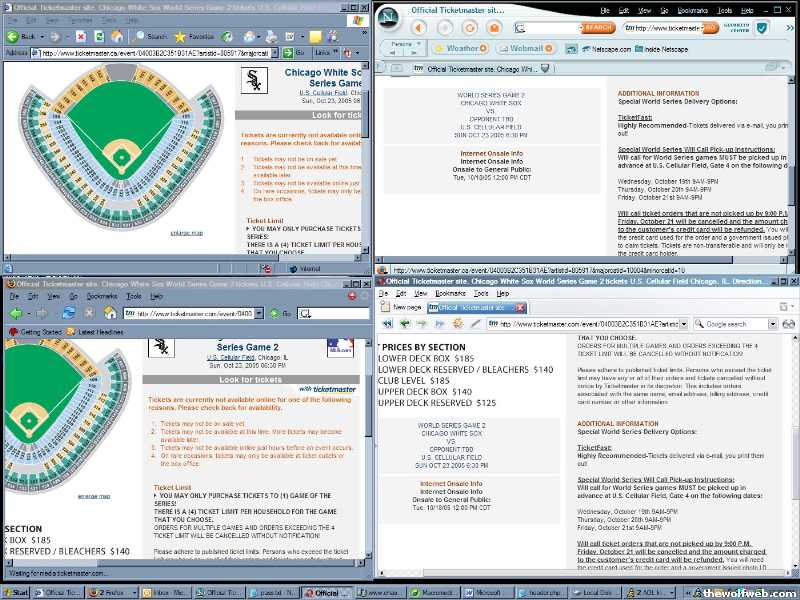Open the Opera Google search dropdown

pos(773,324)
